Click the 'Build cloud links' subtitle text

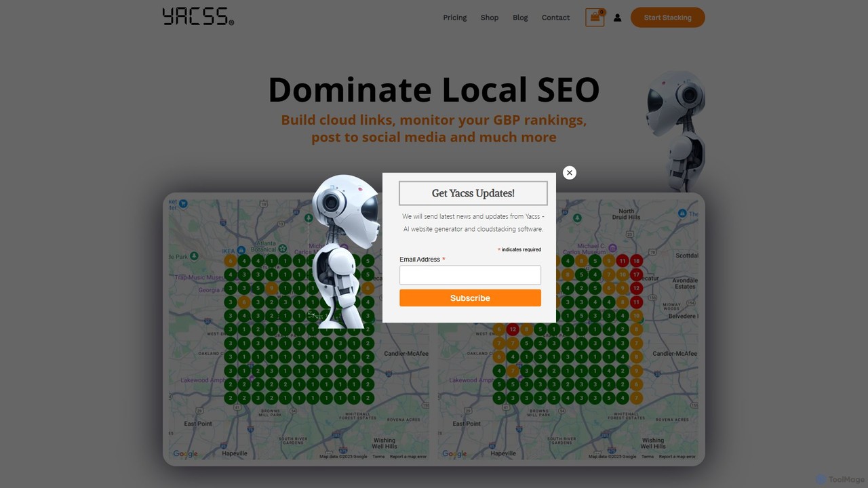434,129
